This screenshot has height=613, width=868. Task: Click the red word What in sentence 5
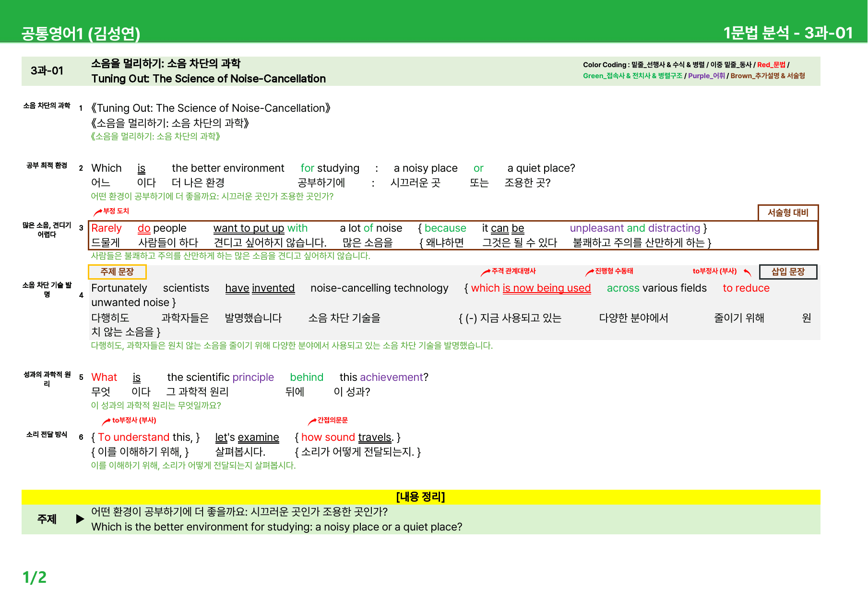[104, 377]
